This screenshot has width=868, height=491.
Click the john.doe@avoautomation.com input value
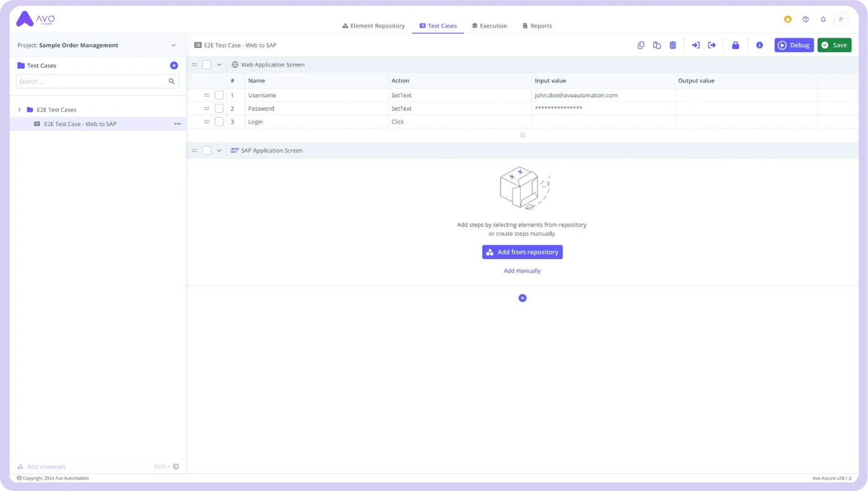(576, 95)
